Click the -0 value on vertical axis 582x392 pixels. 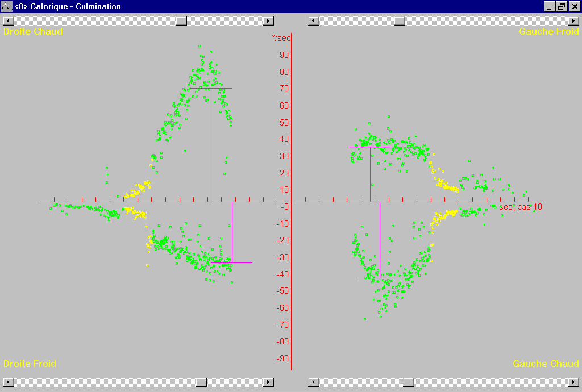[x=284, y=207]
